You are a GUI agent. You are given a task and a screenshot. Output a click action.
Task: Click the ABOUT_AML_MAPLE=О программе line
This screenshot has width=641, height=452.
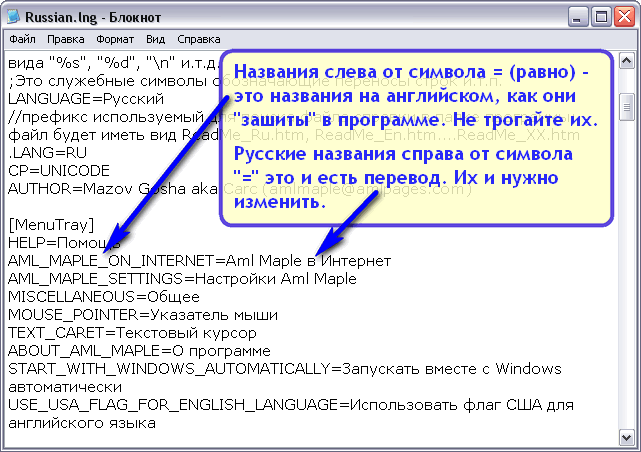click(x=139, y=351)
